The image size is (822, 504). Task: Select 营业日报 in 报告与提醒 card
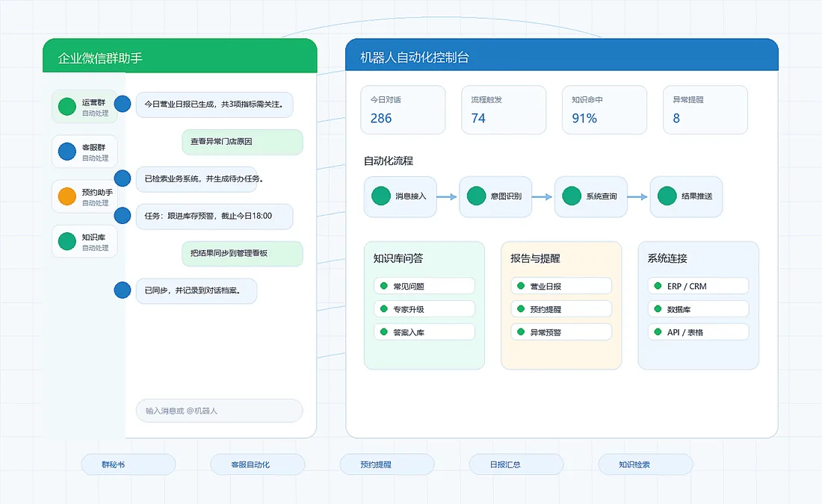pos(561,286)
